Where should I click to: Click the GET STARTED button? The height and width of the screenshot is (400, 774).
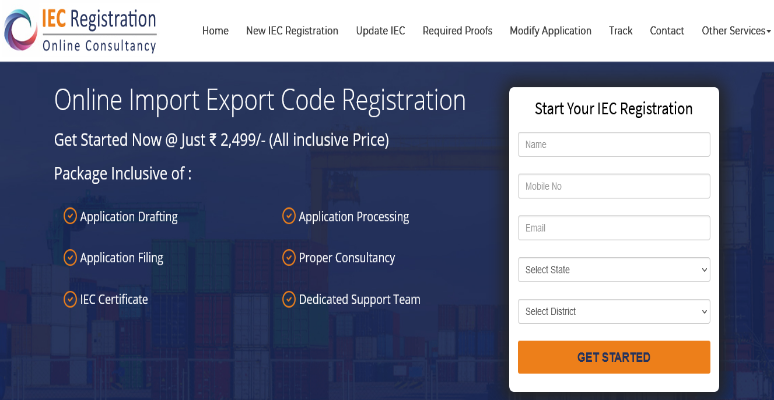point(614,357)
